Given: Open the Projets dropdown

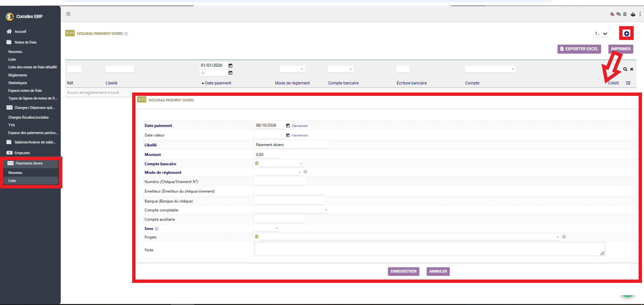Looking at the screenshot, I should (410, 237).
